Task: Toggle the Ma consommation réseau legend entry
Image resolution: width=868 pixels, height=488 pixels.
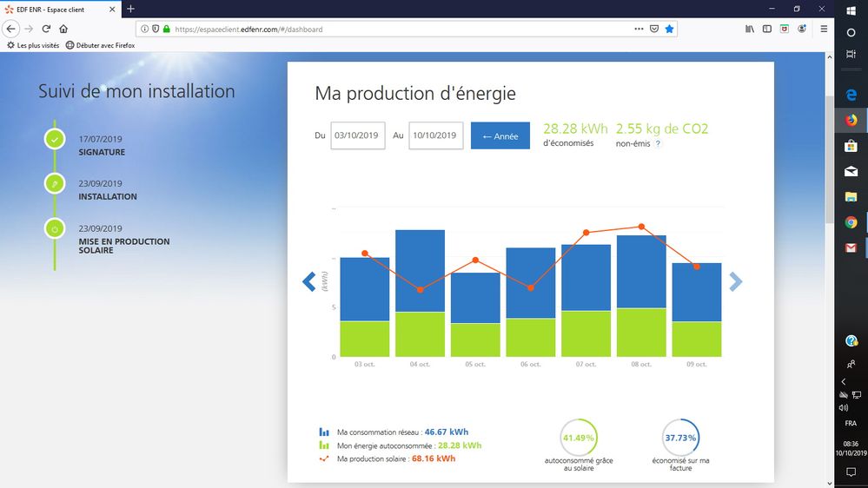Action: (x=395, y=432)
